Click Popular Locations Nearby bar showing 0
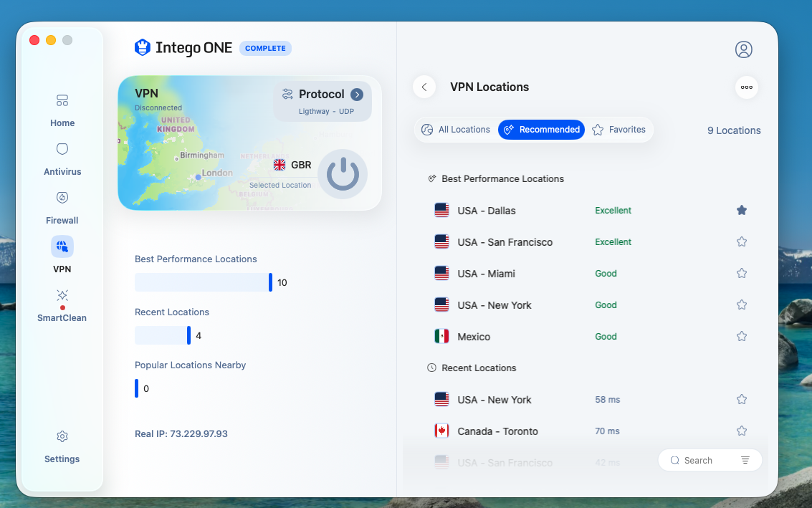812x508 pixels. point(137,388)
